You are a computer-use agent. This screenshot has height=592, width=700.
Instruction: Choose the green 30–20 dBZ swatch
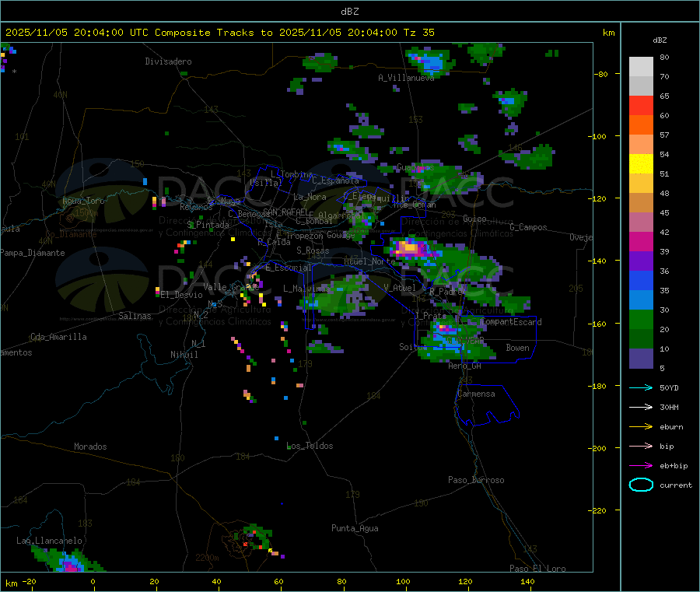coord(641,319)
